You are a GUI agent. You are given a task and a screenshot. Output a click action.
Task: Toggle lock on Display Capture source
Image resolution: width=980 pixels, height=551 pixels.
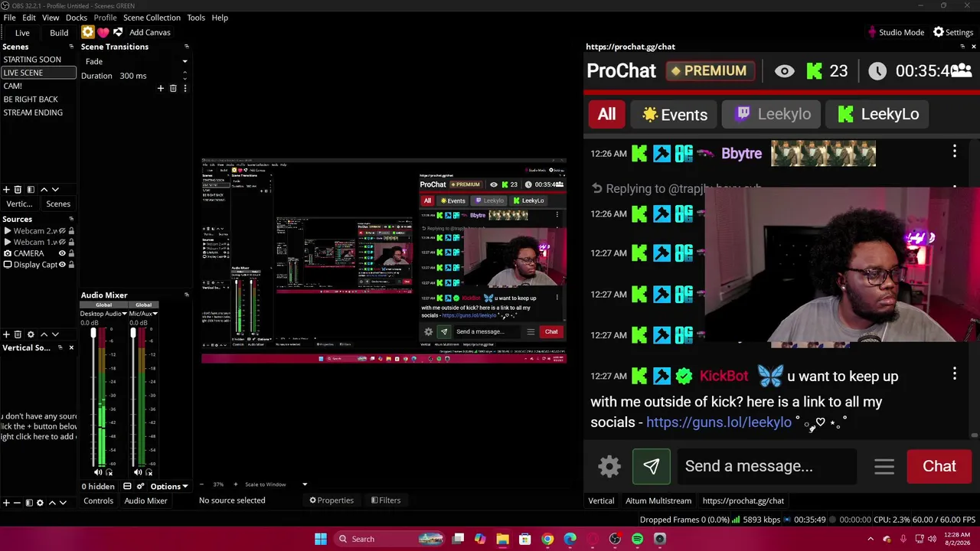click(x=71, y=265)
